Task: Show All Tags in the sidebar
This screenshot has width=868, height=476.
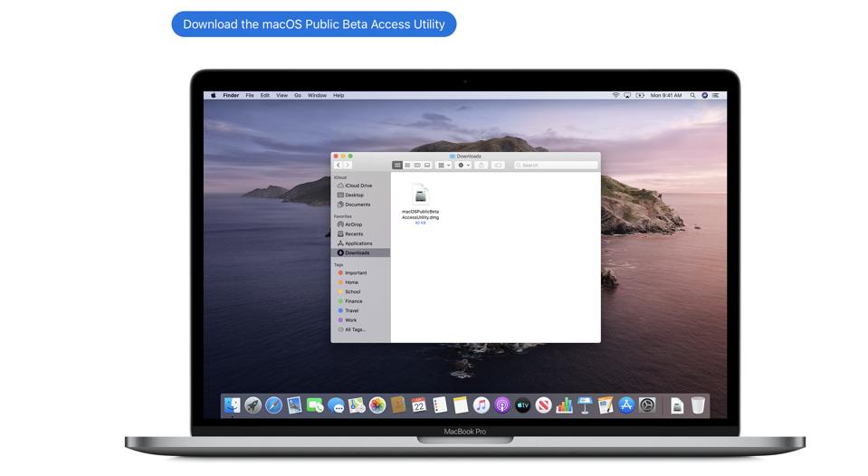Action: pyautogui.click(x=354, y=329)
